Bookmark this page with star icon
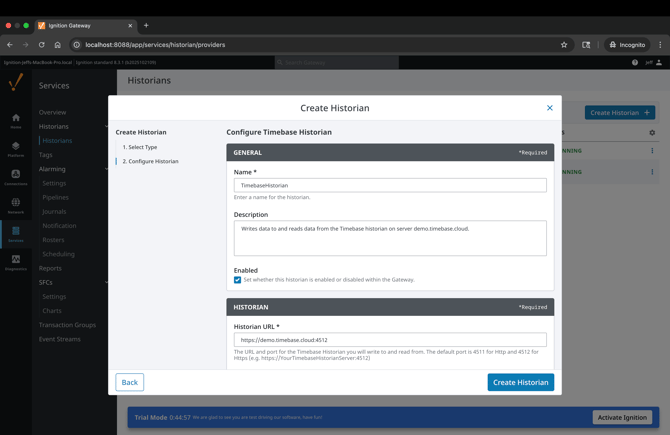 (564, 45)
